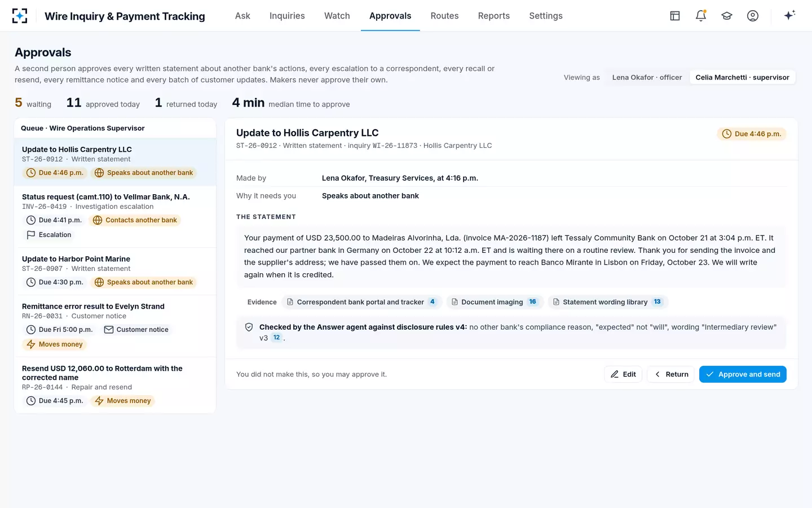Click the flag icon on the Escalation tag
Viewport: 812px width, 508px height.
(x=31, y=235)
